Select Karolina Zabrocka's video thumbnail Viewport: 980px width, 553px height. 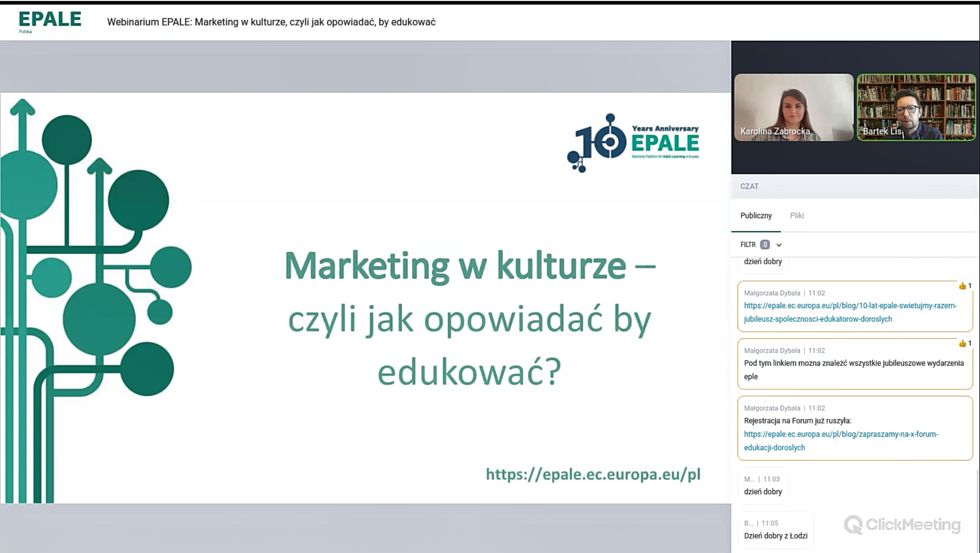[x=794, y=108]
